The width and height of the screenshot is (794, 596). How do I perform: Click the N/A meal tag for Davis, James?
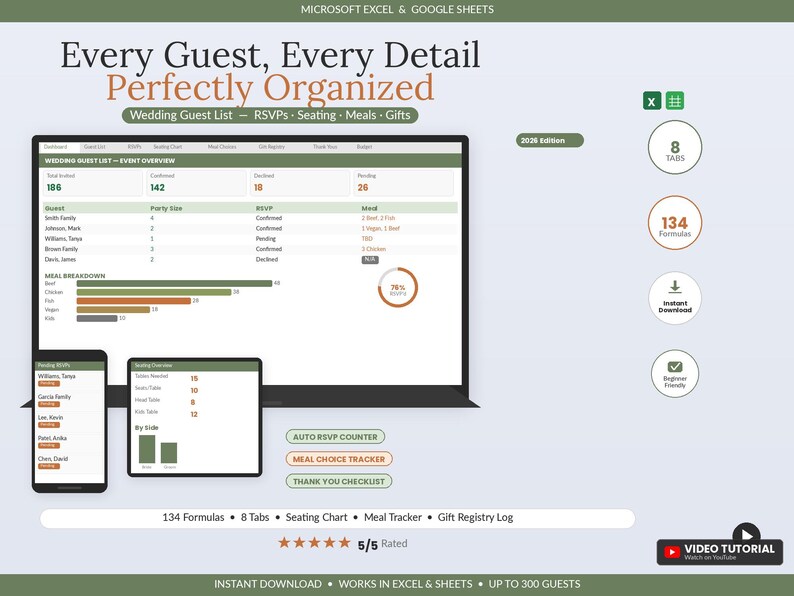[x=370, y=259]
